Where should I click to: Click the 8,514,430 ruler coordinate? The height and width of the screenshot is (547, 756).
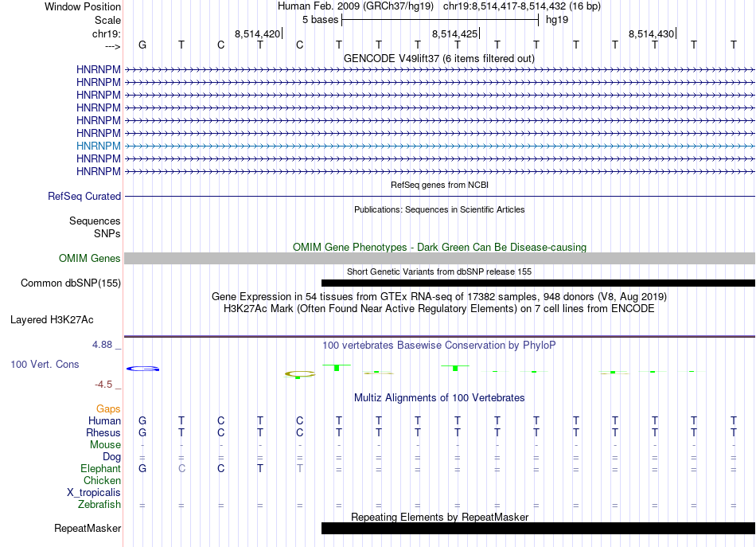(651, 33)
